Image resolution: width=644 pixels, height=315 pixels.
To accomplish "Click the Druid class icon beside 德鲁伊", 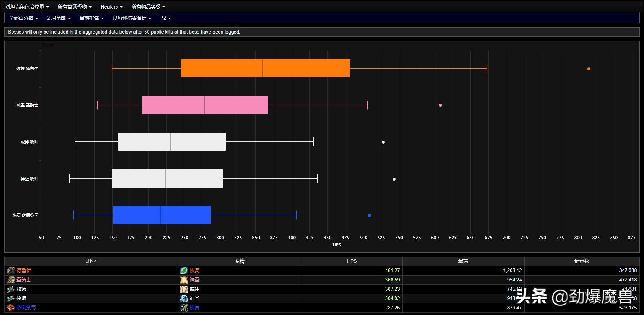I will [x=11, y=271].
